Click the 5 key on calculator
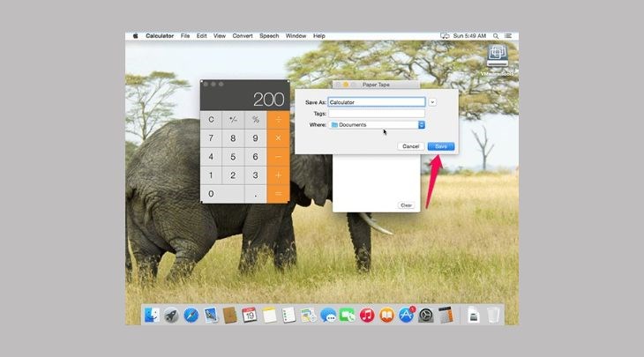 [x=233, y=157]
